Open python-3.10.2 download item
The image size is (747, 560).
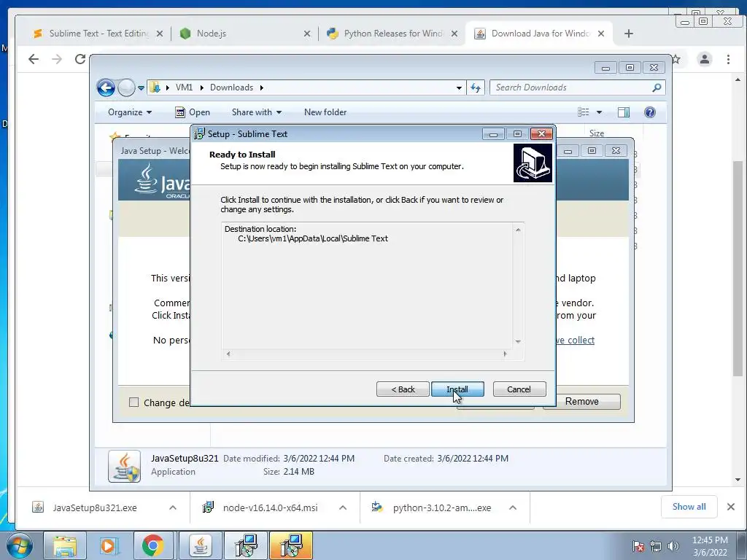point(441,507)
